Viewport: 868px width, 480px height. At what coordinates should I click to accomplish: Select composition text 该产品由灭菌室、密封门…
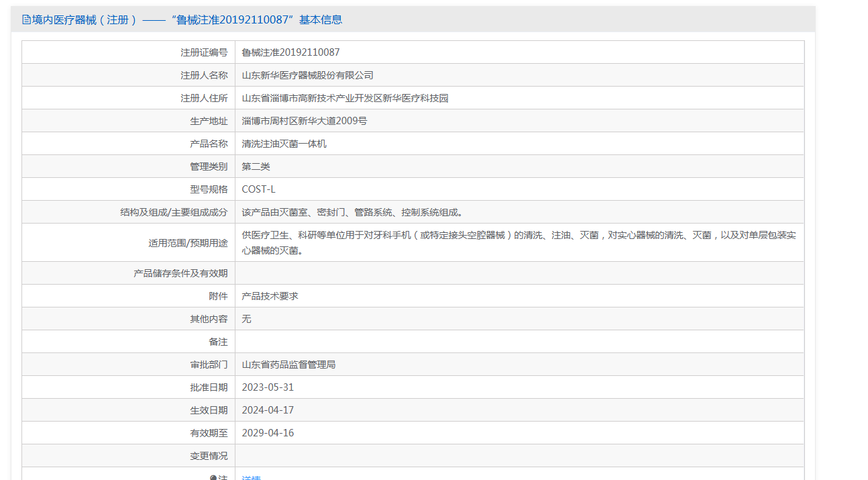pyautogui.click(x=352, y=212)
